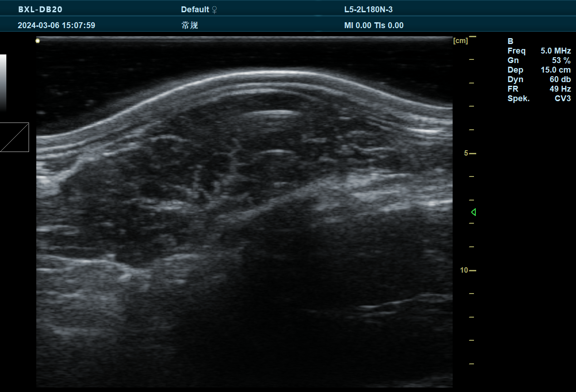The width and height of the screenshot is (576, 392).
Task: Click the green focus position triangle marker
Action: [x=473, y=212]
